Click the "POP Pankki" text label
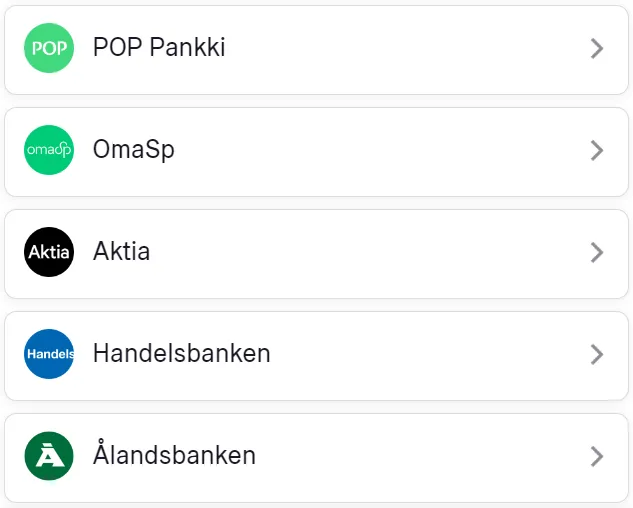Image resolution: width=633 pixels, height=508 pixels. tap(158, 48)
